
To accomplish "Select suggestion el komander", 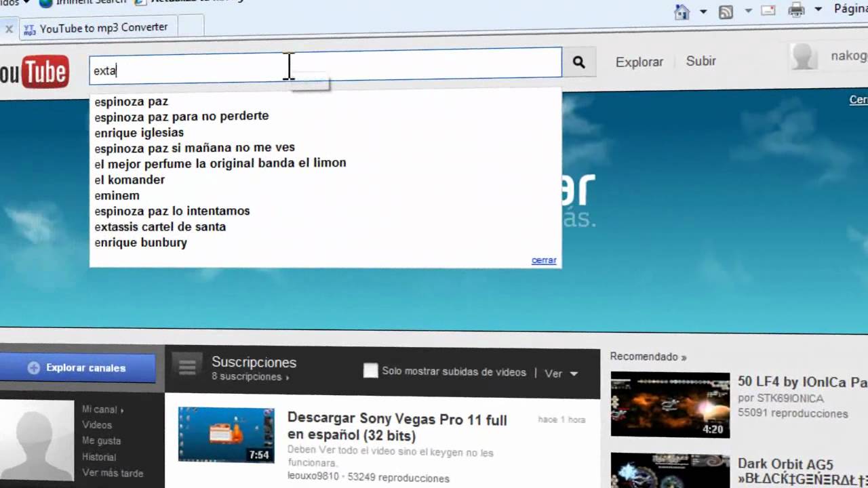I will pyautogui.click(x=130, y=180).
